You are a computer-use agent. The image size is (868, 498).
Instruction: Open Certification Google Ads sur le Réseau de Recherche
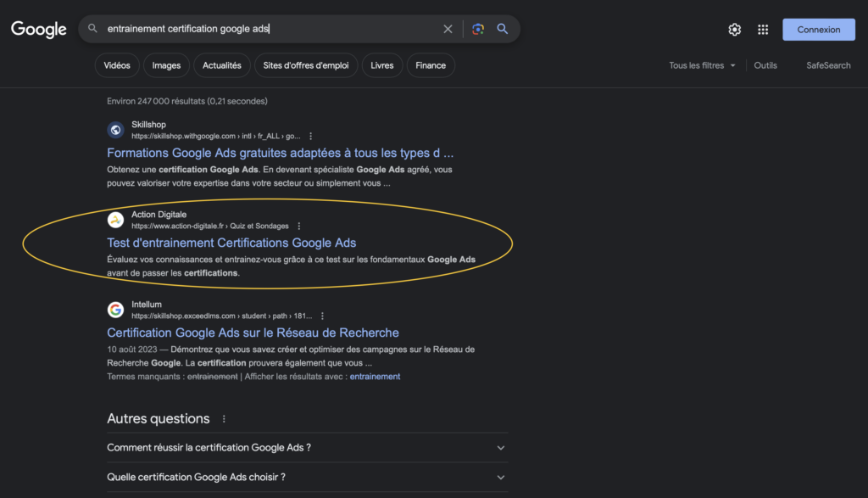(253, 333)
